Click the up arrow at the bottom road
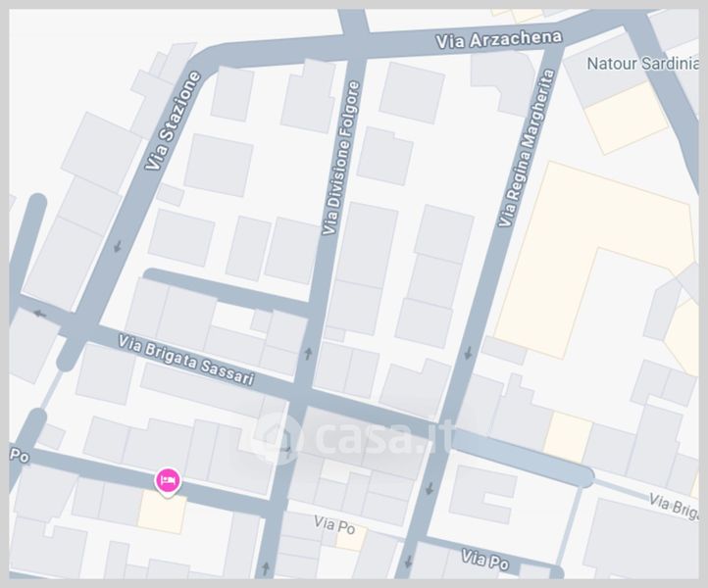This screenshot has height=588, width=708. 266,568
